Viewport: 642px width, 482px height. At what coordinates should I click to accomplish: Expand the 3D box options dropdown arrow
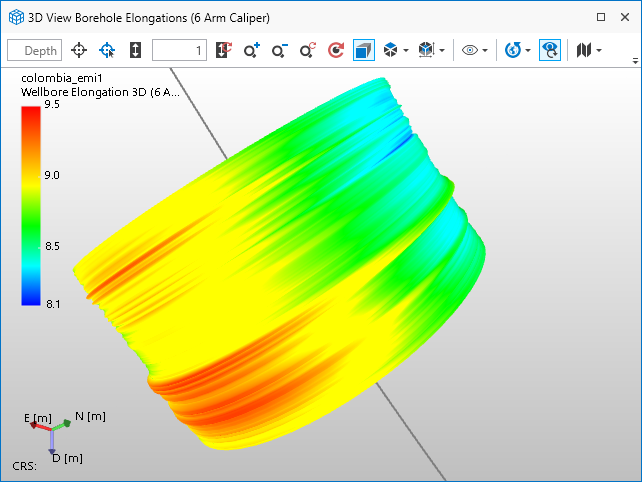pos(441,50)
